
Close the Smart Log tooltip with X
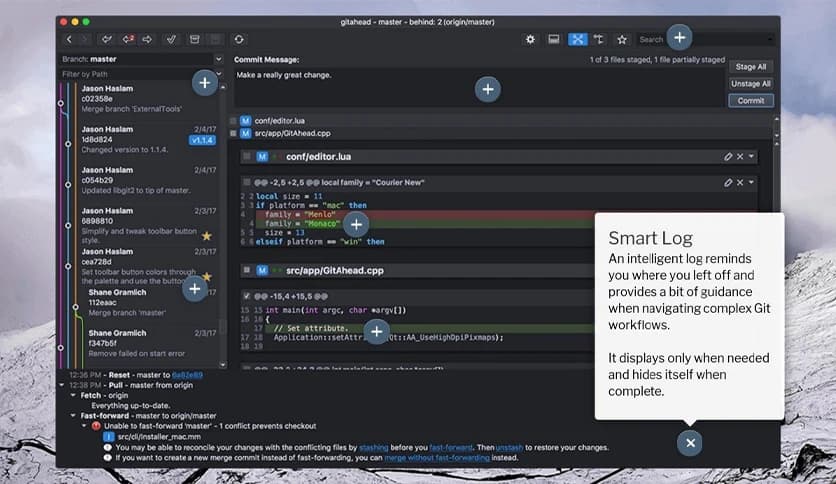click(690, 443)
